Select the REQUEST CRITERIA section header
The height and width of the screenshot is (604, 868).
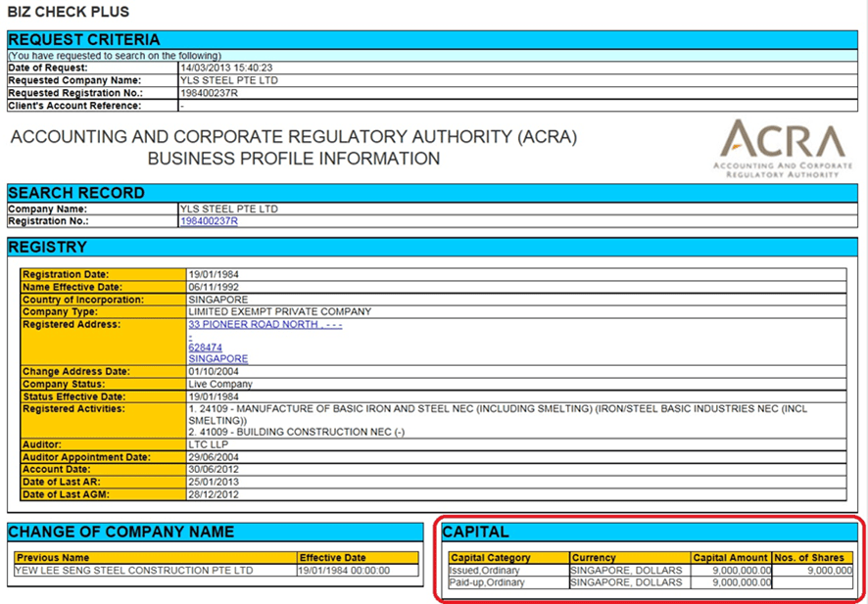pos(433,40)
